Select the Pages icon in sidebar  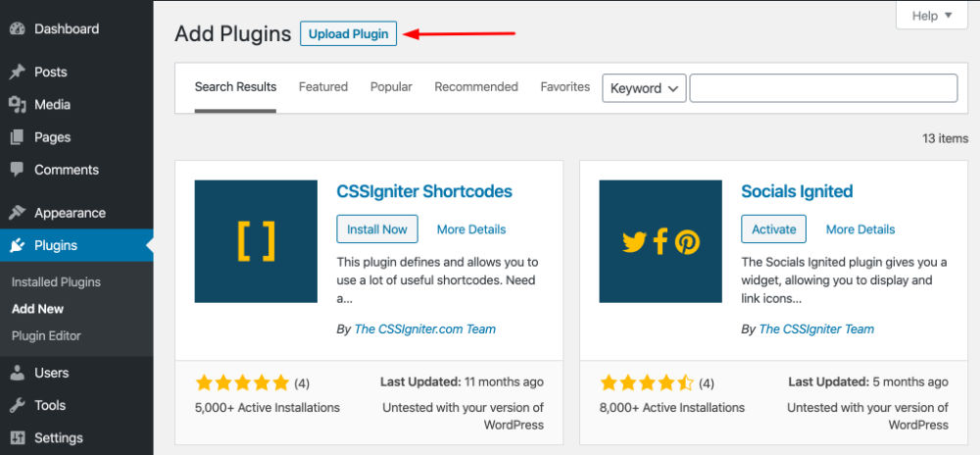point(18,137)
